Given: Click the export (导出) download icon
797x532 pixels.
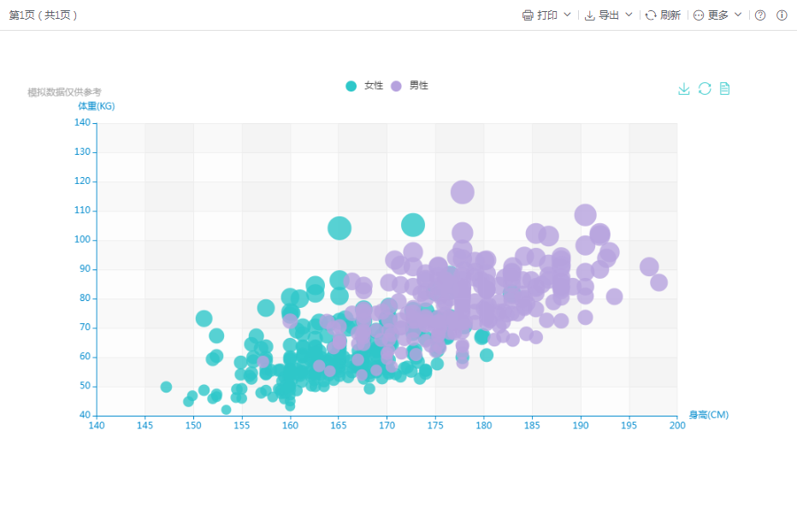Looking at the screenshot, I should click(x=590, y=15).
